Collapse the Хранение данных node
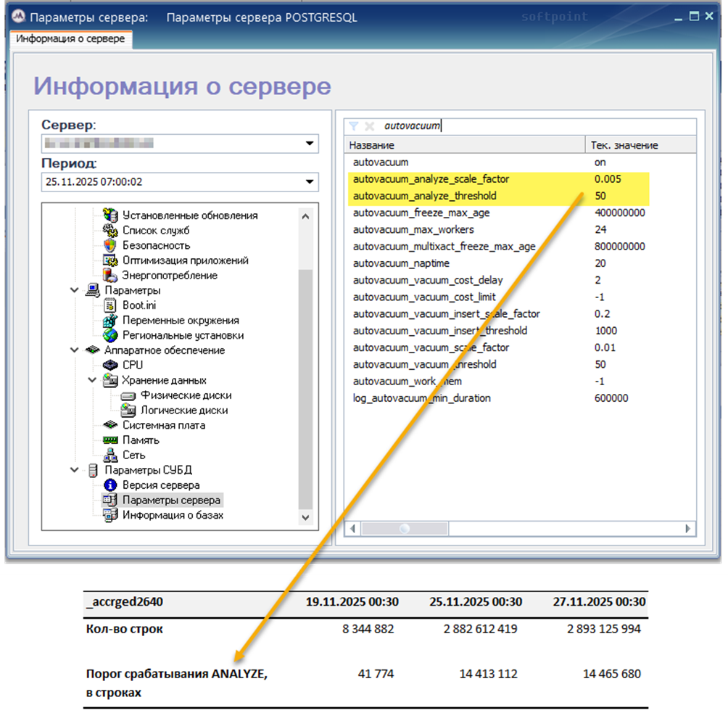This screenshot has height=721, width=728. (92, 380)
